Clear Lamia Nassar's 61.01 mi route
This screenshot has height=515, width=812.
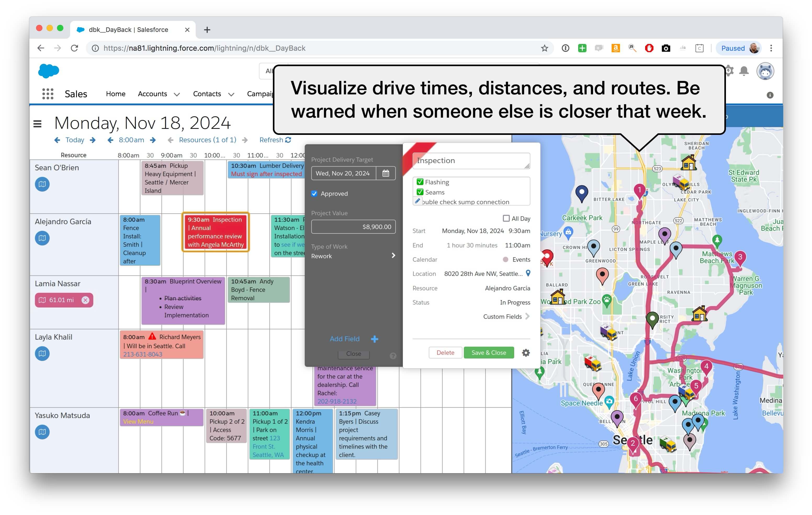click(86, 300)
